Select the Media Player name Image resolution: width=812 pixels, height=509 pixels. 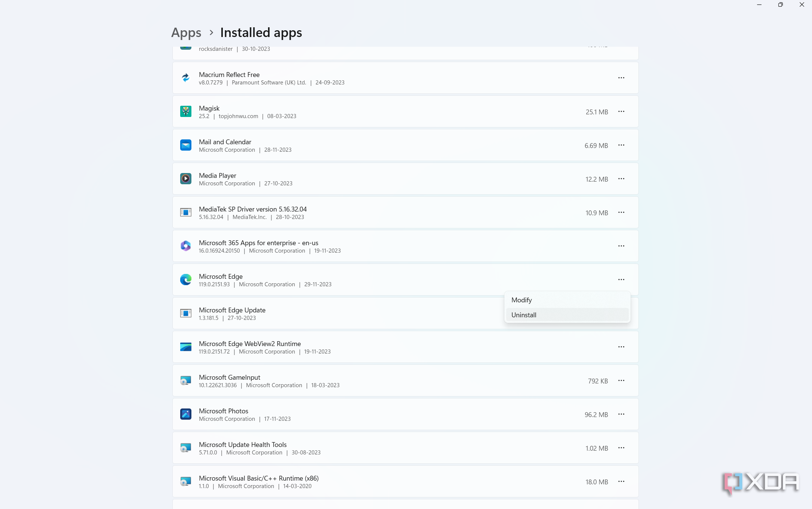tap(218, 176)
